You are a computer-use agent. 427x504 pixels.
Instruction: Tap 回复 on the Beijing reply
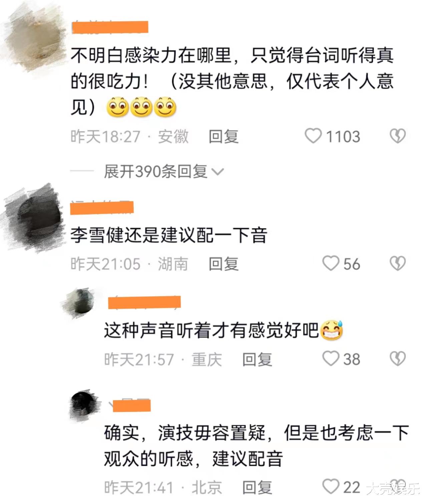pos(257,487)
